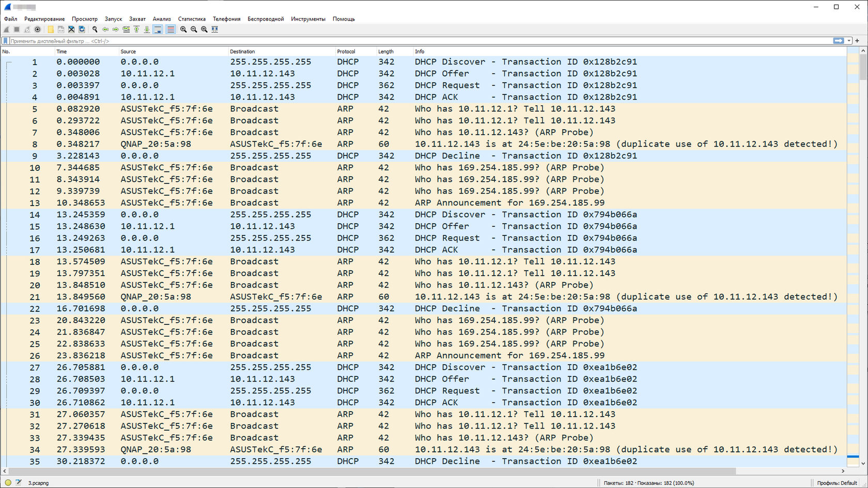The image size is (868, 488).
Task: Open the Инструменты menu
Action: click(308, 19)
